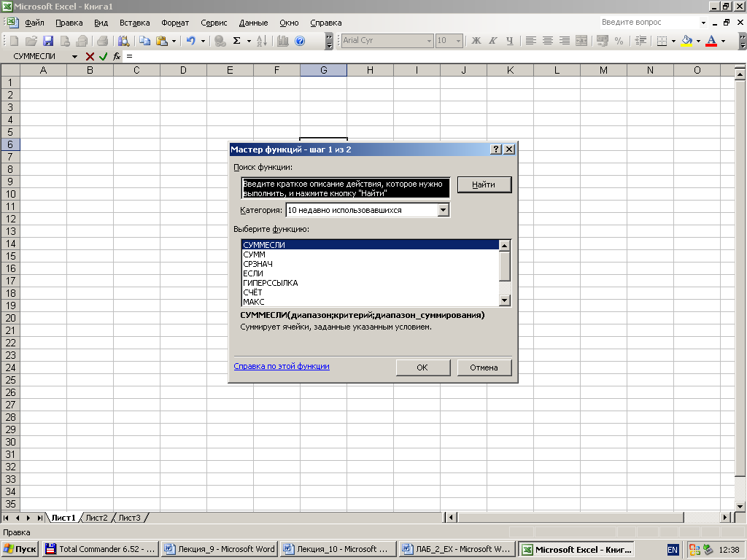Click the Print Preview magnifier icon

pyautogui.click(x=124, y=41)
